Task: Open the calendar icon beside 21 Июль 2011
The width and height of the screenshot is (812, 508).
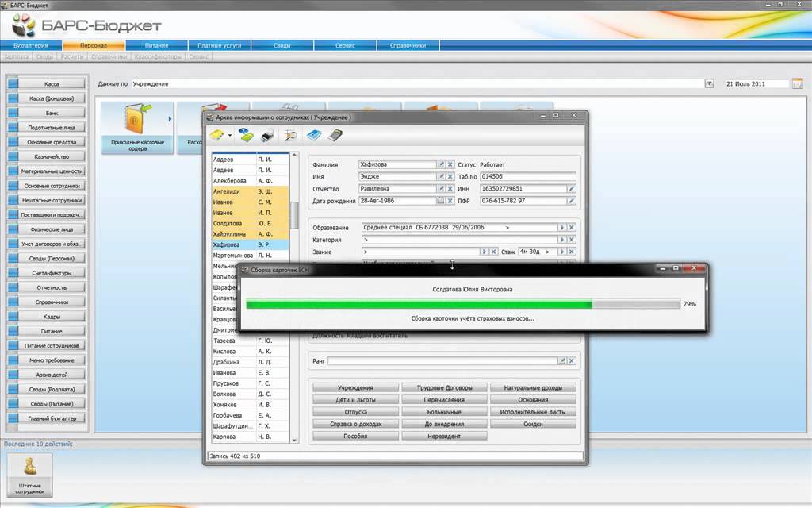Action: click(x=798, y=83)
